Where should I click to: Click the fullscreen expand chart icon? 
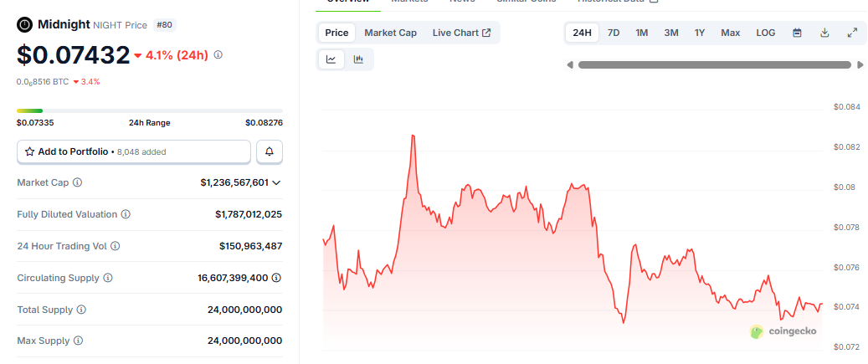[852, 33]
